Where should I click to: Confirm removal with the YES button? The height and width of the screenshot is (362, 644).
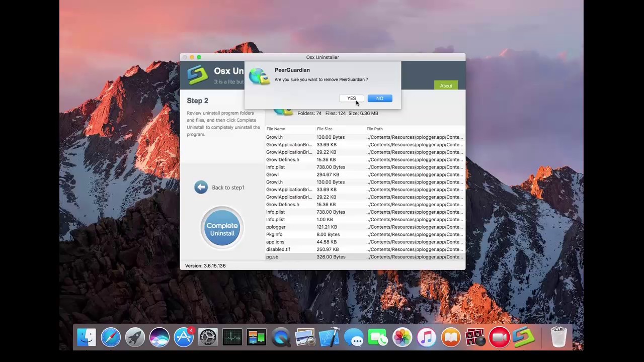pos(351,99)
